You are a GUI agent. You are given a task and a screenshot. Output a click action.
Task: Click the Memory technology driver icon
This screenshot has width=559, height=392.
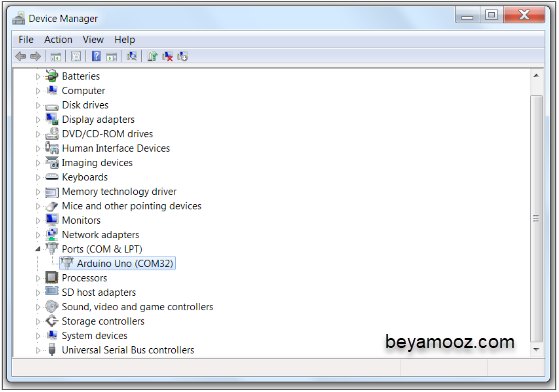pos(52,192)
